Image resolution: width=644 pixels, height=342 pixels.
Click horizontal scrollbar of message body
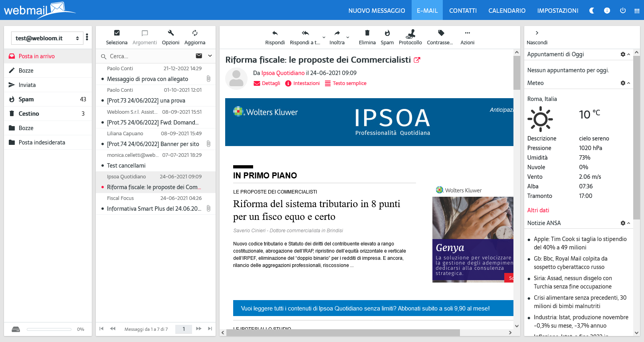click(343, 332)
